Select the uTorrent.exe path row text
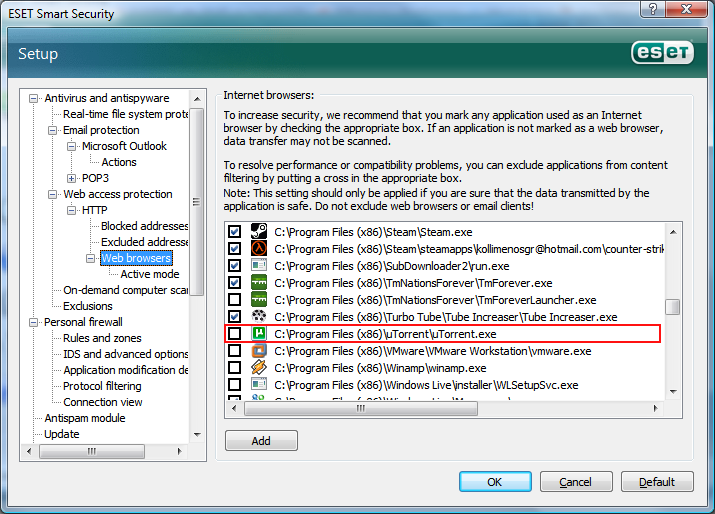The height and width of the screenshot is (514, 715). [x=385, y=334]
